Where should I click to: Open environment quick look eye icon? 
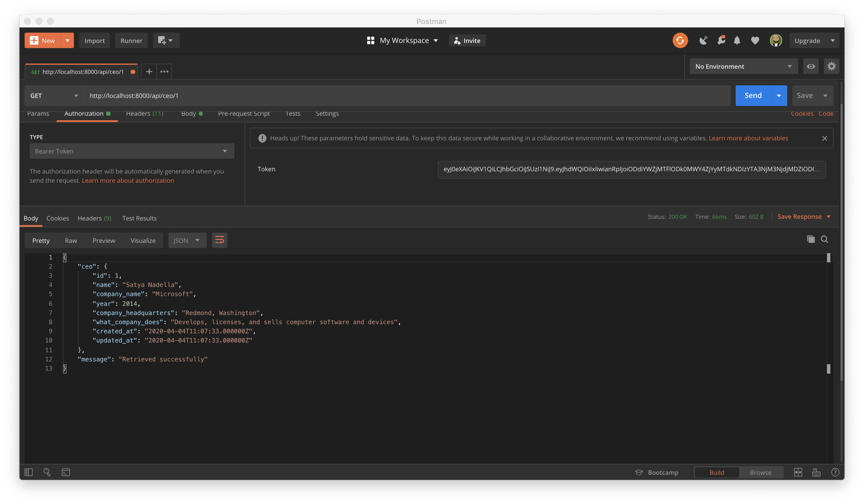811,66
